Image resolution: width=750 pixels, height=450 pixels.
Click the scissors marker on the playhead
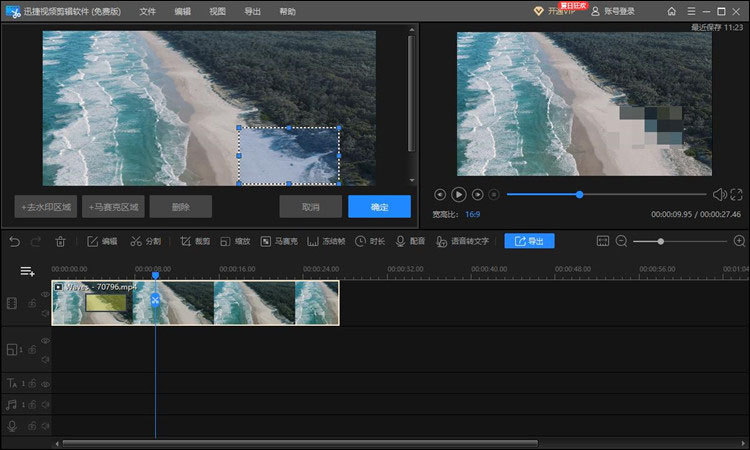[155, 300]
